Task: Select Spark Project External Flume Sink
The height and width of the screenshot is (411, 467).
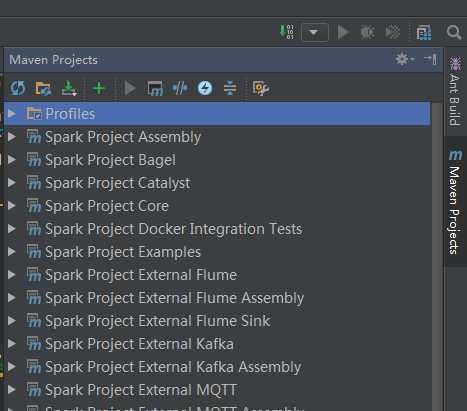Action: pyautogui.click(x=217, y=321)
